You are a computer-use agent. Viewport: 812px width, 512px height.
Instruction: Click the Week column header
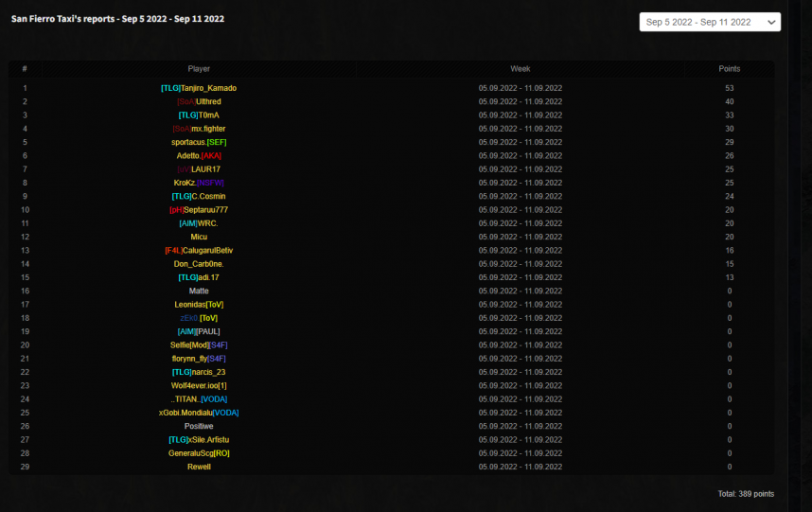point(520,69)
